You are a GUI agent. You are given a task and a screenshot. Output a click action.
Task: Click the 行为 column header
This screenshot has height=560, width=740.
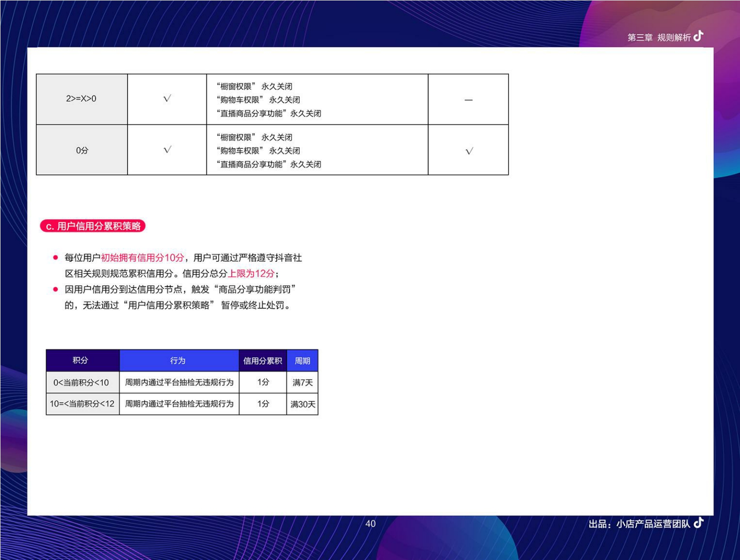(x=178, y=360)
